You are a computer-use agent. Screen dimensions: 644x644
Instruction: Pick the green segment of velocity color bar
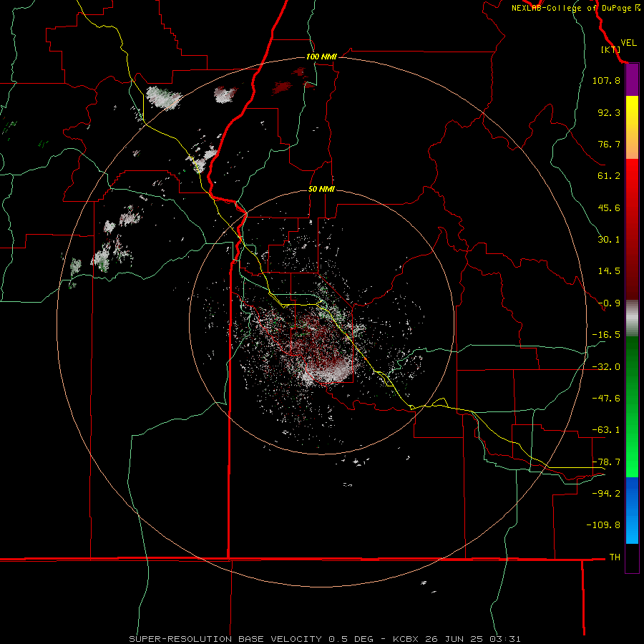pyautogui.click(x=632, y=406)
